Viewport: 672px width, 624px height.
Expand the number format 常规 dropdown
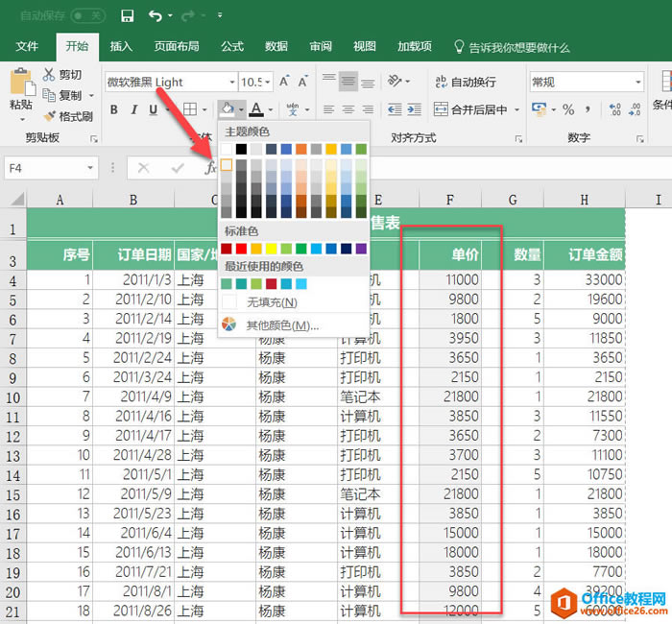(637, 83)
